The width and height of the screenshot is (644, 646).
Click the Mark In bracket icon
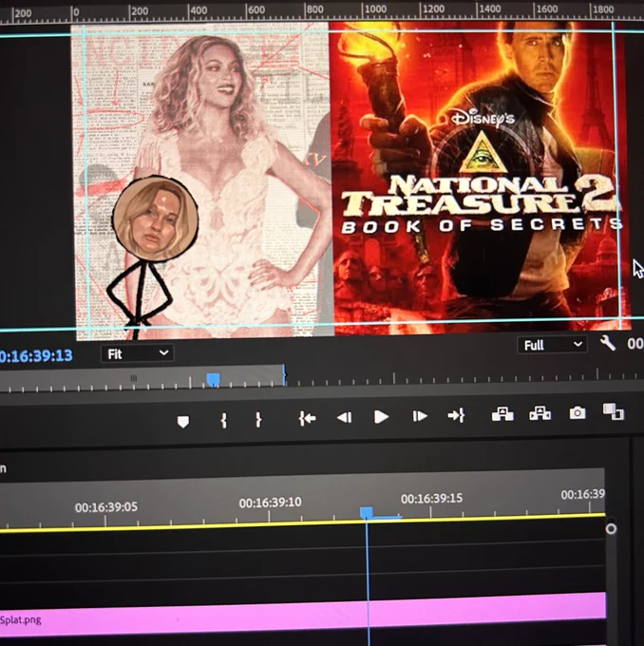[224, 420]
